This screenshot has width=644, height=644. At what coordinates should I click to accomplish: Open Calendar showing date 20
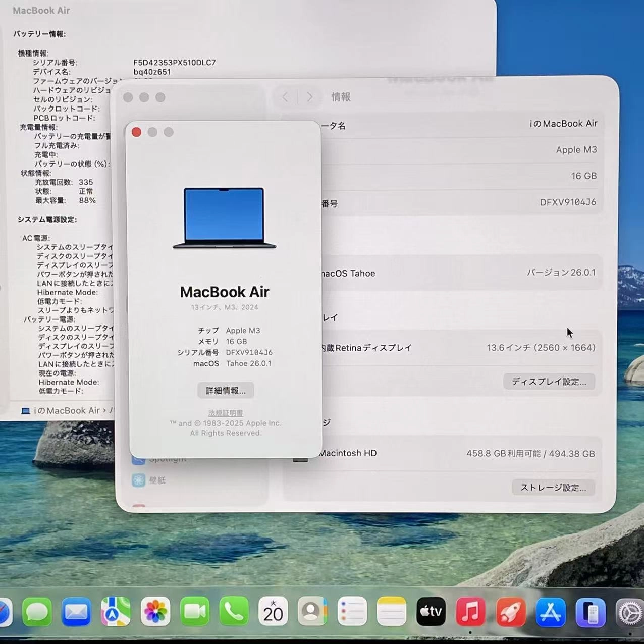273,612
